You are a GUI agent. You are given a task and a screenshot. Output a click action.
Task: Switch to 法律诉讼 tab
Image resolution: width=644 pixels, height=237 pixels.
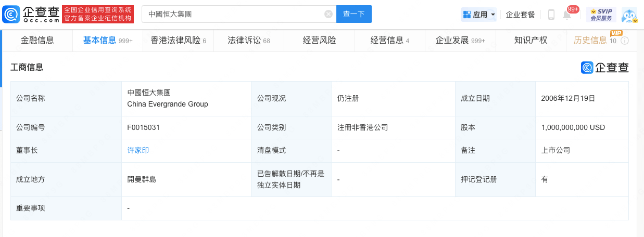[x=249, y=40]
